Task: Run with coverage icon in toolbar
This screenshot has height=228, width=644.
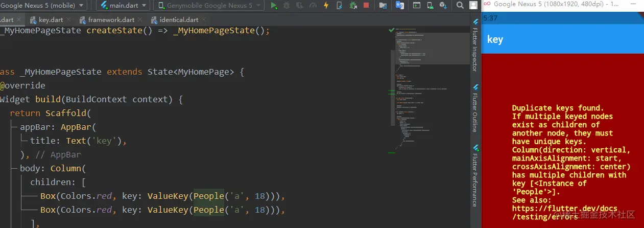Action: coord(300,6)
